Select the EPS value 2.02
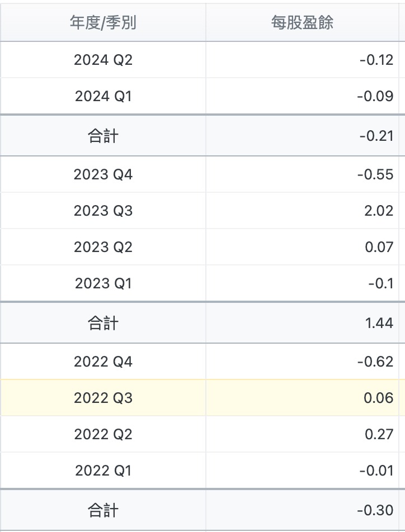 pyautogui.click(x=379, y=211)
